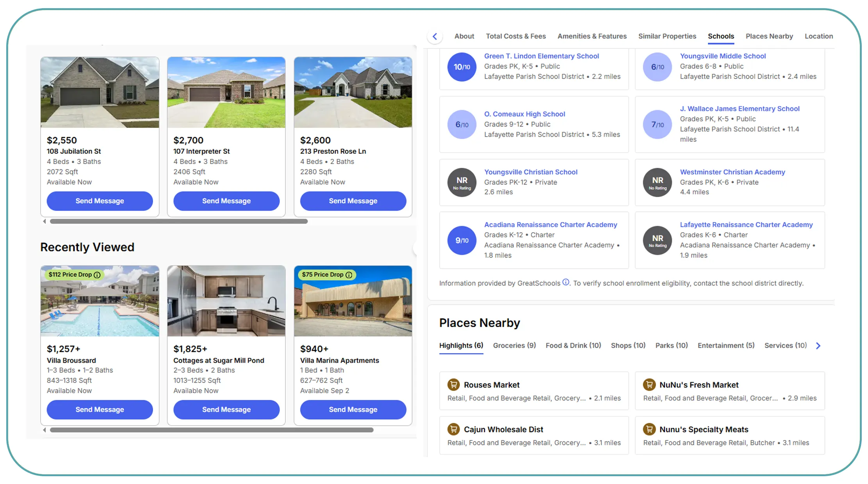868x484 pixels.
Task: Click the 6/10 rating badge for Youngsville Middle School
Action: pos(658,67)
